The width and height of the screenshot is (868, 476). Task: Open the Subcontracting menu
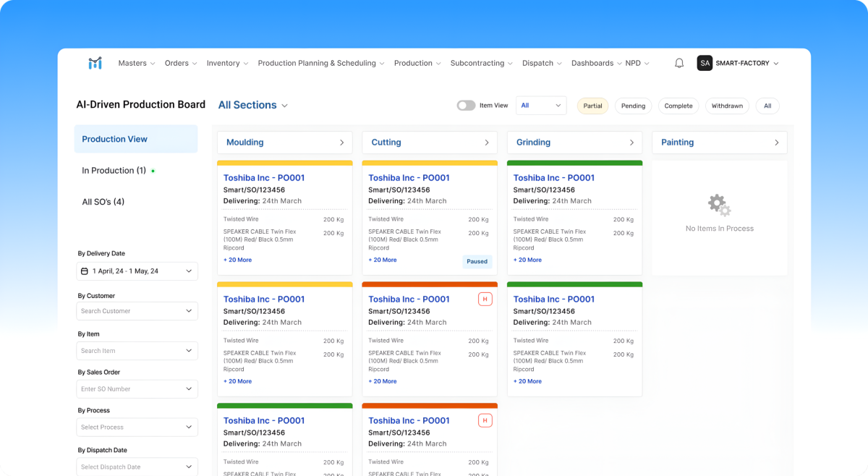(x=482, y=64)
